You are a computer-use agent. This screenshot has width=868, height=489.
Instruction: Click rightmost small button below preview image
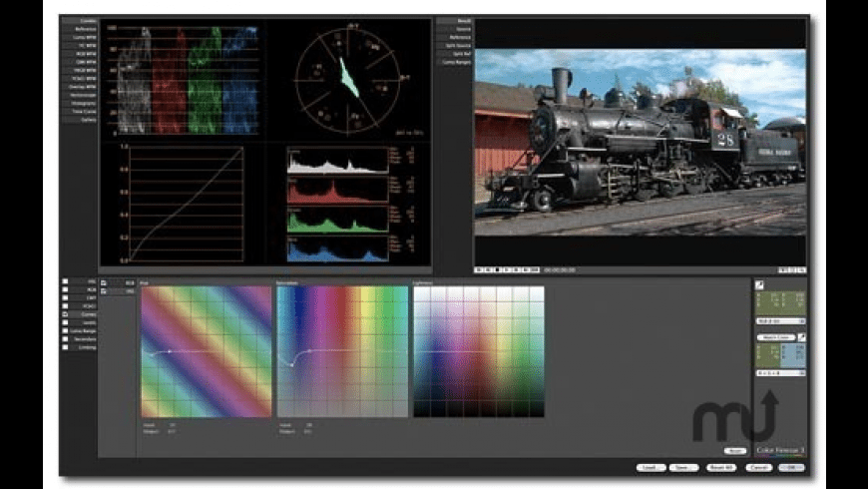point(801,269)
